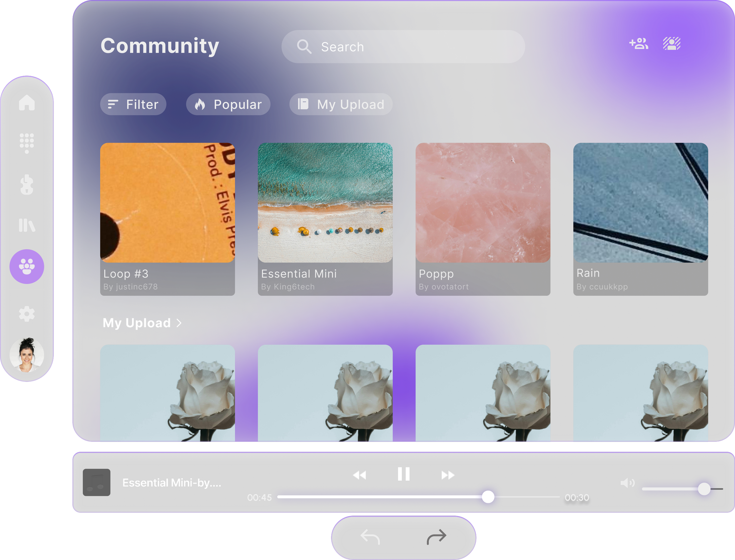The image size is (735, 560).
Task: Switch to the My Upload tab
Action: [x=341, y=104]
